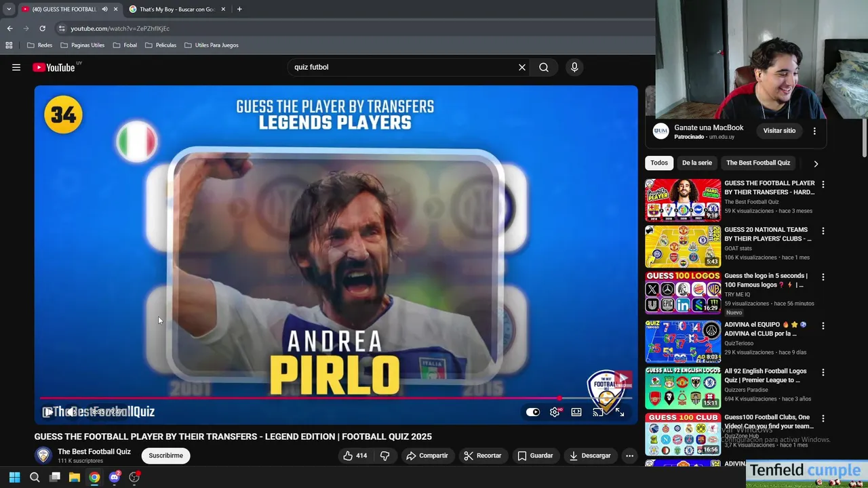Open 'Guess the logo in 5 seconds' thumbnail
The width and height of the screenshot is (868, 488).
683,293
